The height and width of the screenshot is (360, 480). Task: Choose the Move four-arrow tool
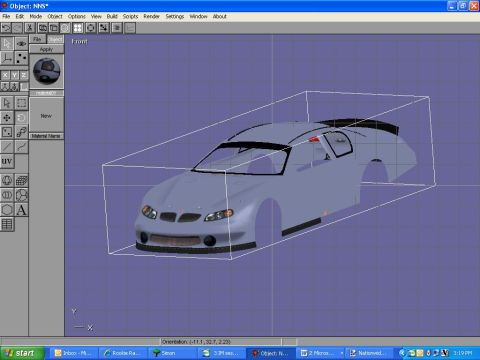click(x=7, y=118)
